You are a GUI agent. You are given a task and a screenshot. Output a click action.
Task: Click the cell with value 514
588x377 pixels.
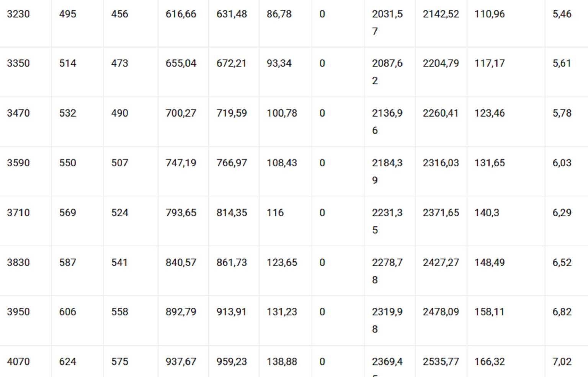tap(68, 63)
